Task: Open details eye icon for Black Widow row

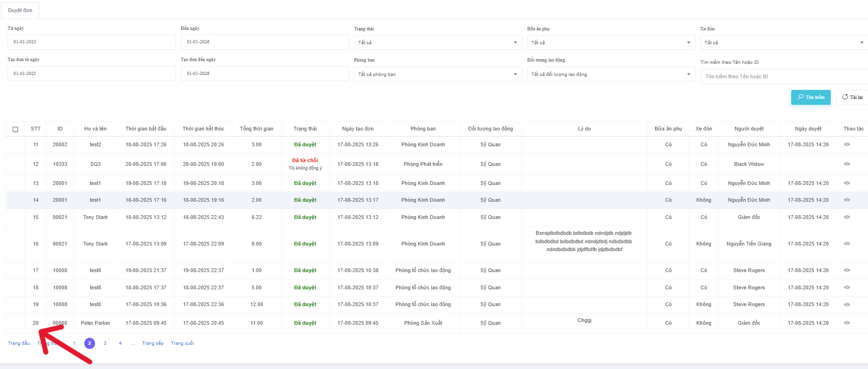Action: click(x=847, y=164)
